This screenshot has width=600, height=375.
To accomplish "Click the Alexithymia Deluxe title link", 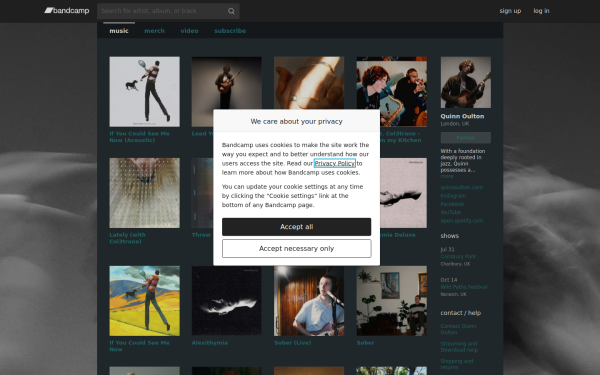I will pyautogui.click(x=398, y=235).
